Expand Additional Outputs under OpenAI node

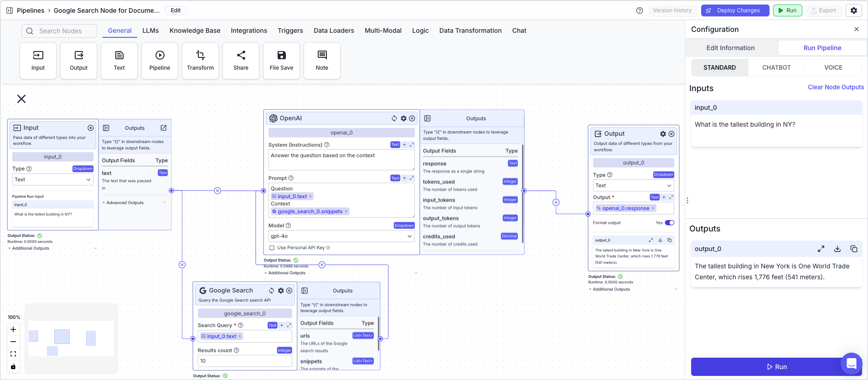[x=341, y=273]
